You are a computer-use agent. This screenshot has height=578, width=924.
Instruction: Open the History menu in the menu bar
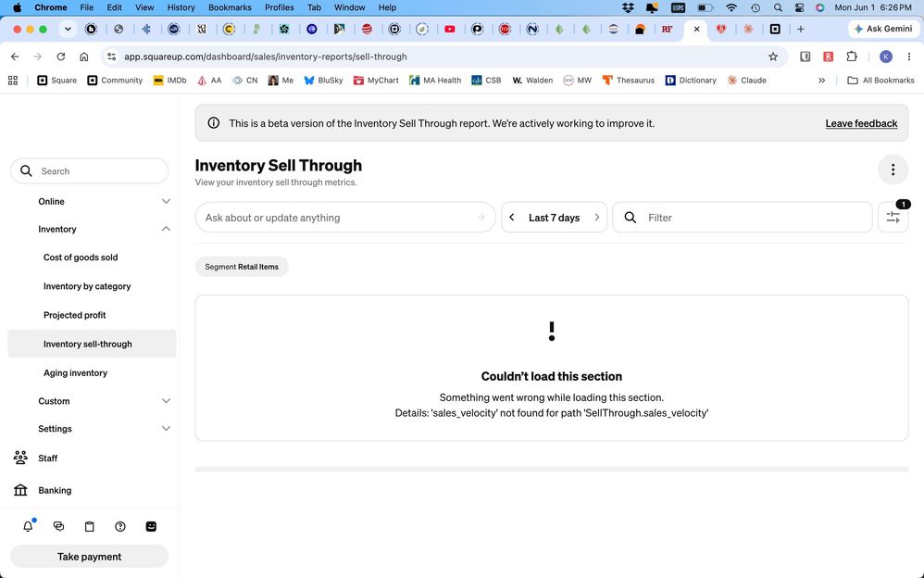coord(181,7)
